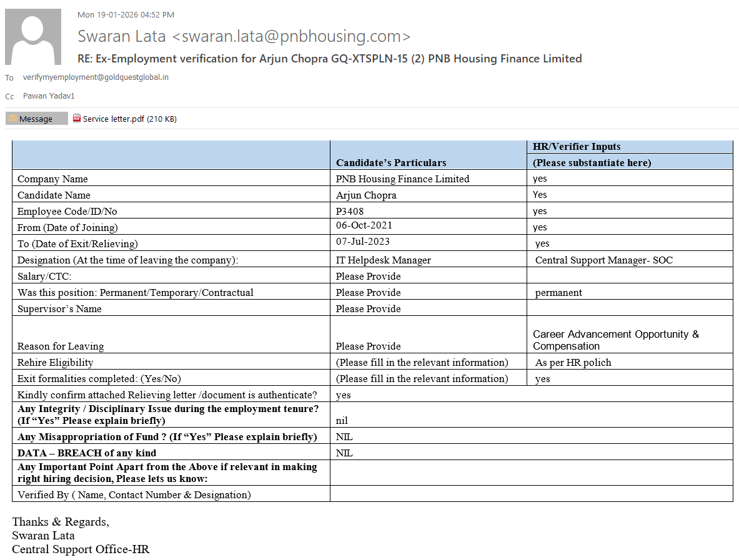Click the envelope icon on Message tab
Screen dimensions: 739x560
coord(13,119)
